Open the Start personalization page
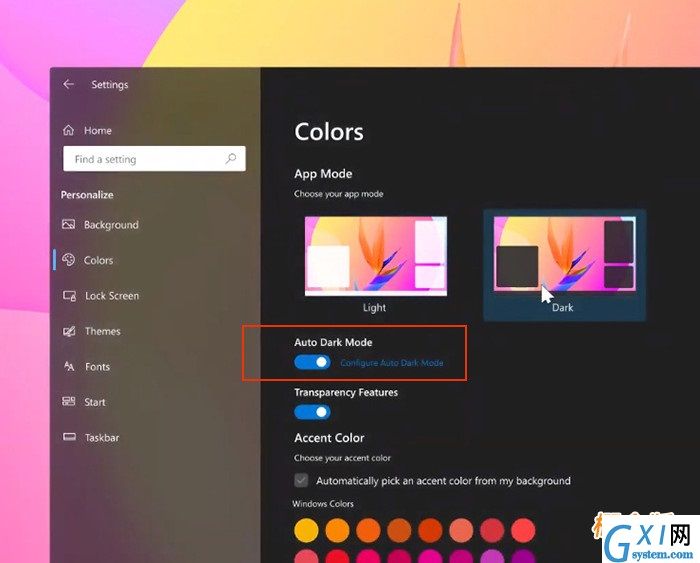 (95, 402)
